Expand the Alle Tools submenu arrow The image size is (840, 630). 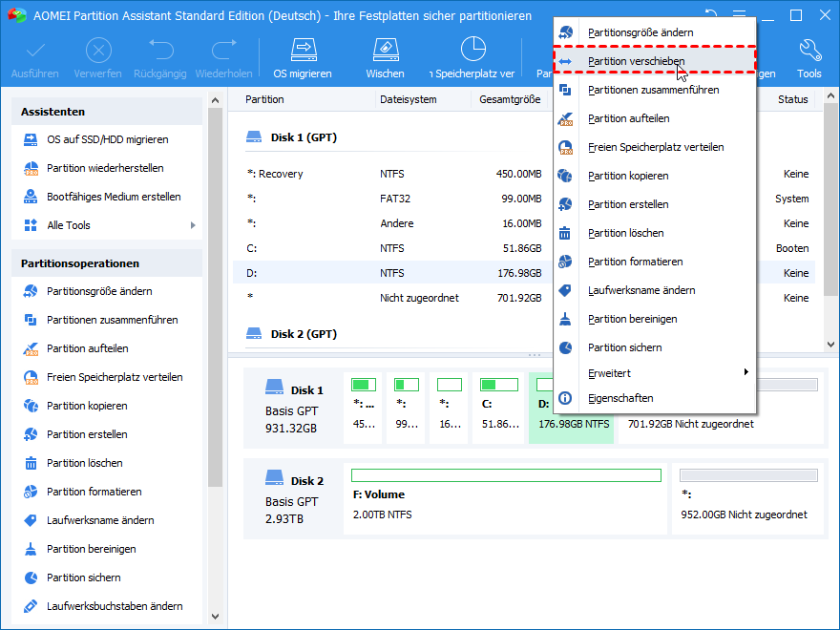click(193, 225)
